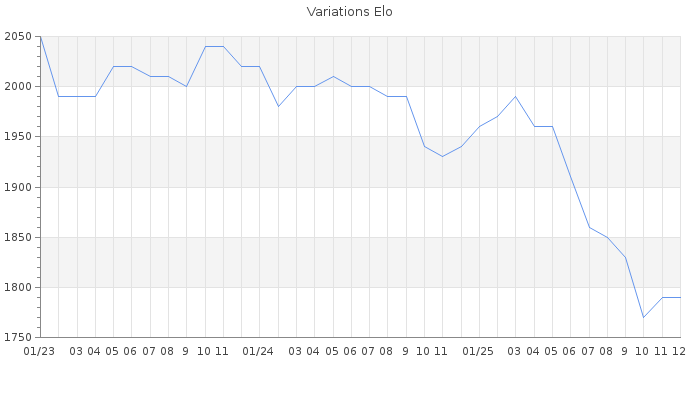
Task: Select the 1950 y-axis label
Action: pos(17,137)
